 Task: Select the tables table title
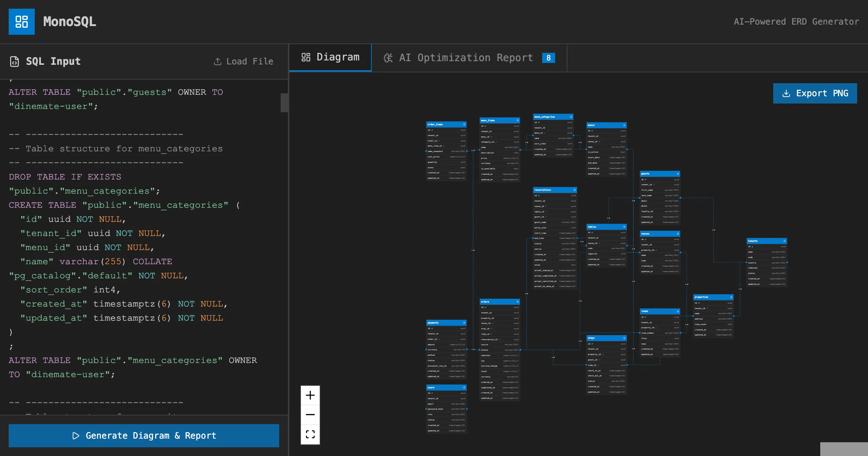(592, 227)
